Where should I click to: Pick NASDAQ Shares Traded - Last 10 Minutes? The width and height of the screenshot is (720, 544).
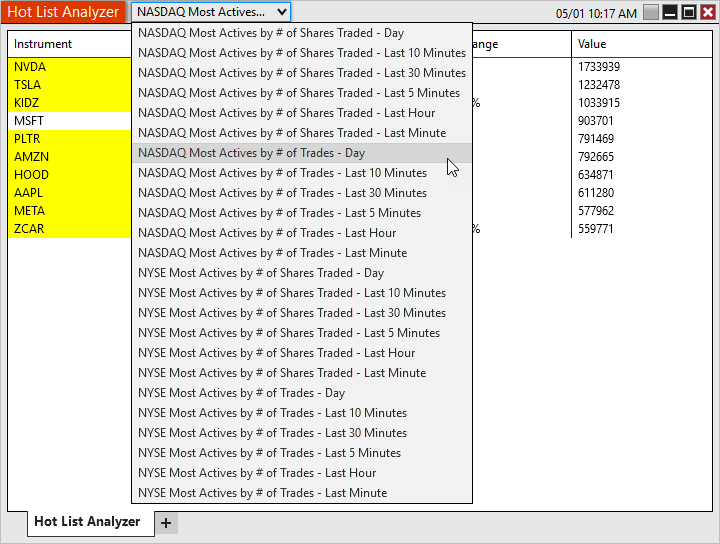[x=301, y=53]
